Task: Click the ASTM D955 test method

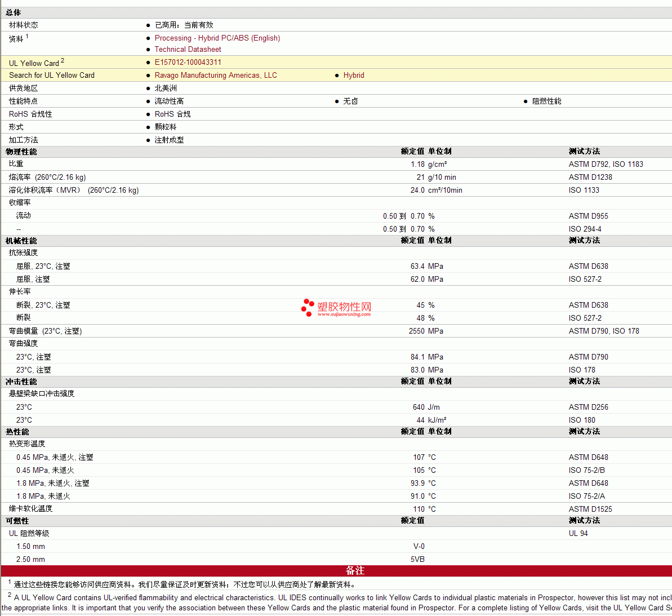Action: pyautogui.click(x=588, y=216)
